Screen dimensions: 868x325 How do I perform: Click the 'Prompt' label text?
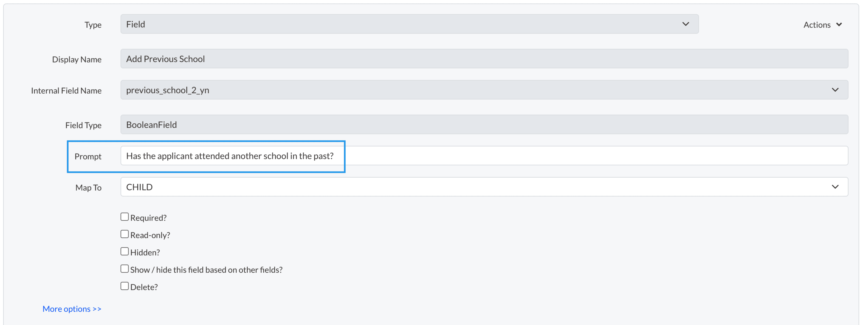(88, 156)
